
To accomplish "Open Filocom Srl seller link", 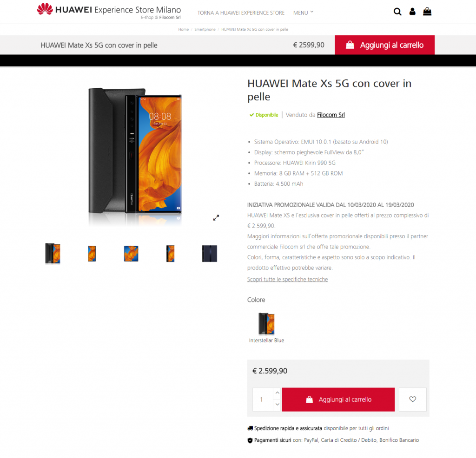I will pyautogui.click(x=331, y=115).
